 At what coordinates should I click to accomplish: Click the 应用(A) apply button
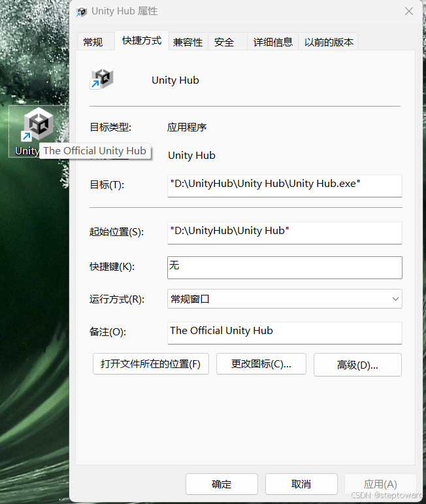coord(380,484)
